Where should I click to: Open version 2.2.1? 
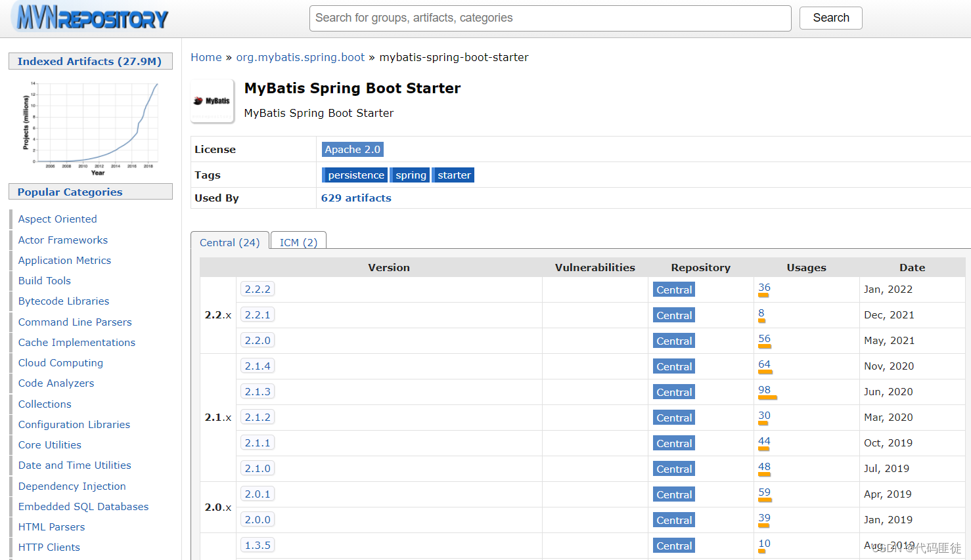(258, 314)
